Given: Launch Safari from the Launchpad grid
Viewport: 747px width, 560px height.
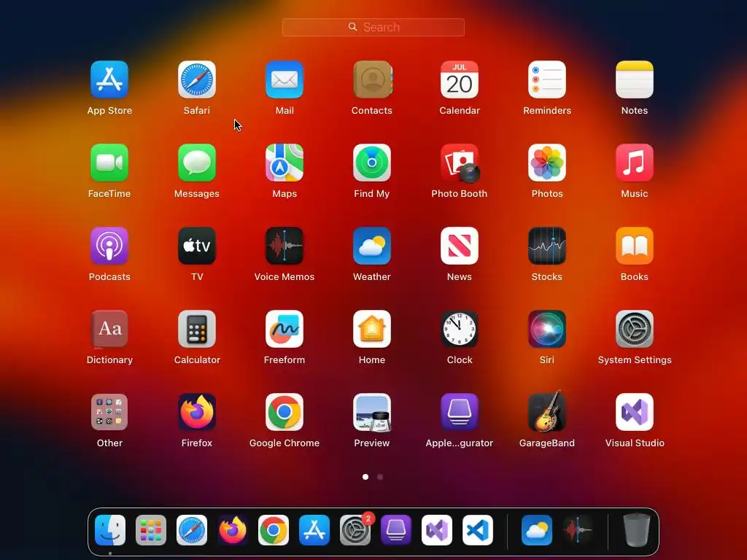Looking at the screenshot, I should point(197,79).
